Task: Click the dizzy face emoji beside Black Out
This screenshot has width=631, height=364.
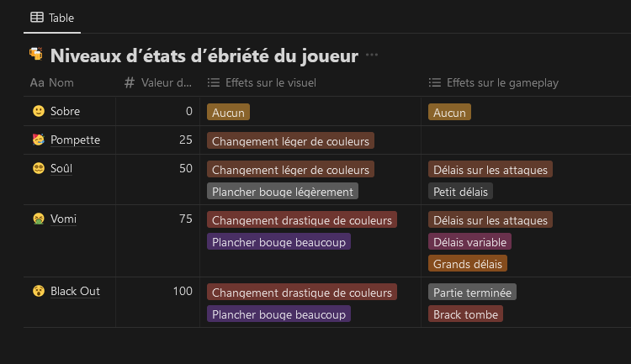Action: click(x=39, y=291)
